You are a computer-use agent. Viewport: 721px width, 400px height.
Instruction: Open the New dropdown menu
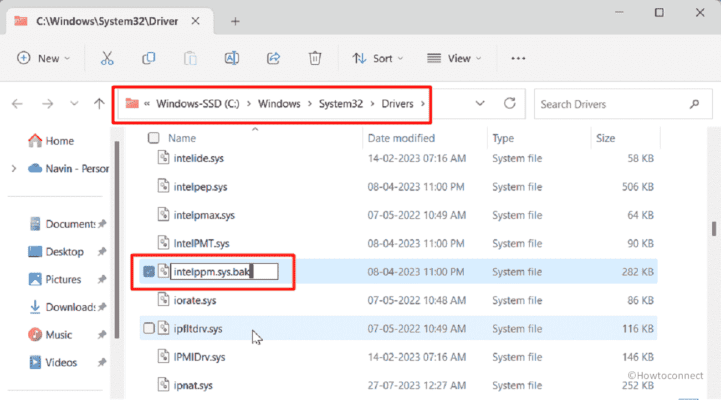[x=44, y=58]
